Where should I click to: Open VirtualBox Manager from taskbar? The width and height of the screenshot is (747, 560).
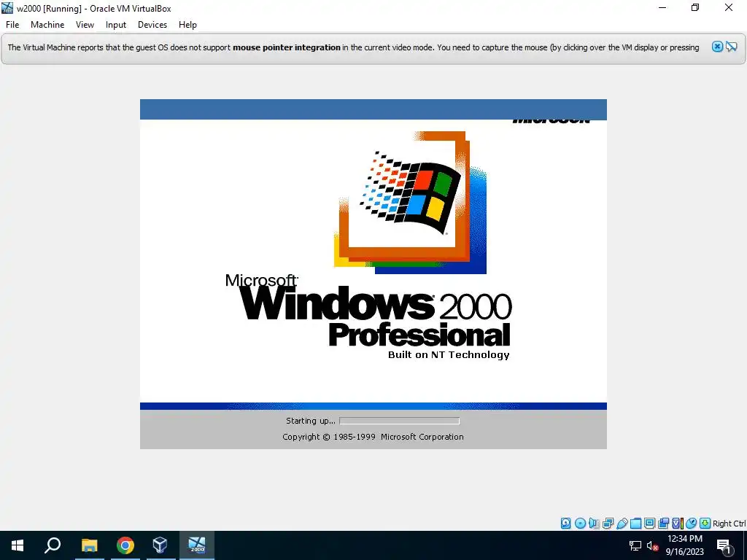click(x=160, y=545)
